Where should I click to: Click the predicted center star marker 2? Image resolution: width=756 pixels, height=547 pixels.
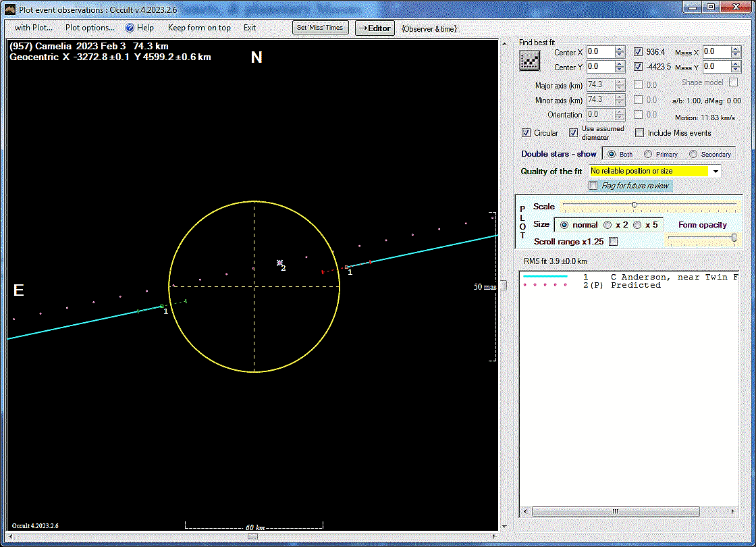[279, 263]
